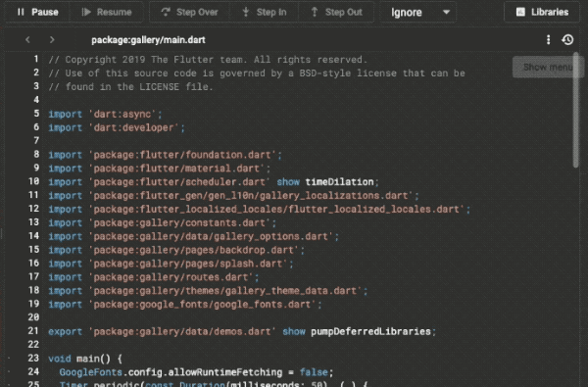Click timeDilation identifier on line 10
Viewport: 588px width, 387px height.
click(x=339, y=182)
